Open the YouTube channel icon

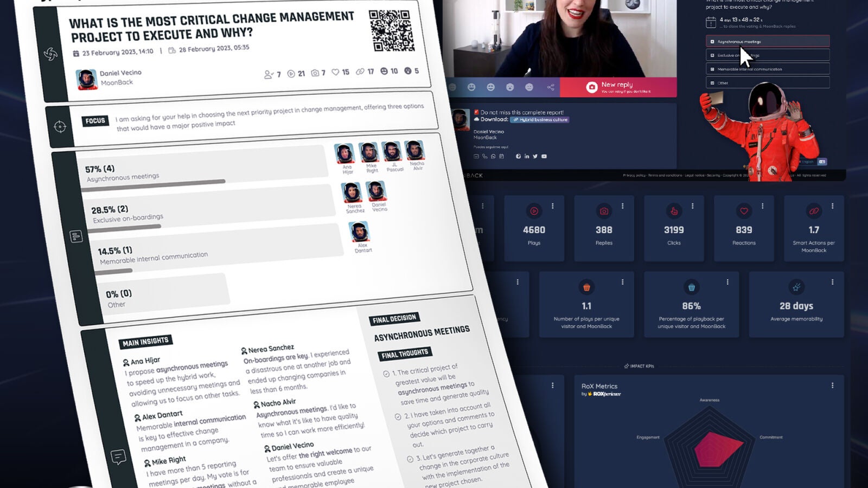tap(544, 157)
